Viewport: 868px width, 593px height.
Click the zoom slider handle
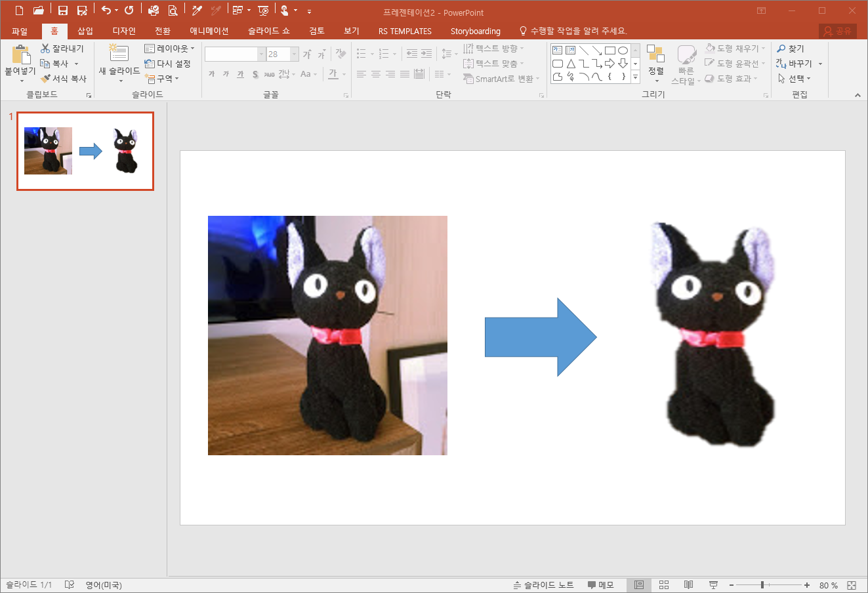pyautogui.click(x=762, y=585)
